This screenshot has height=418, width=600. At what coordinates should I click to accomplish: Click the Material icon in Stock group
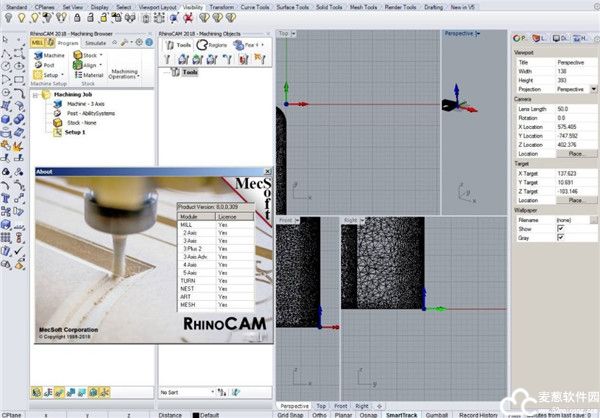(78, 75)
